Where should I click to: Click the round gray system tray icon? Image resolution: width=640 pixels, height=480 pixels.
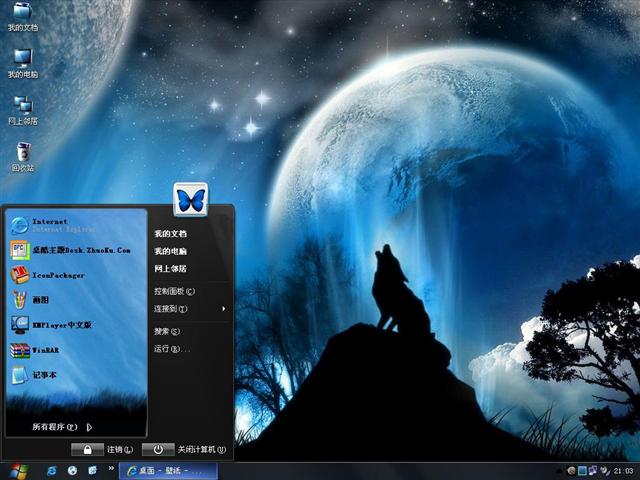click(x=571, y=471)
